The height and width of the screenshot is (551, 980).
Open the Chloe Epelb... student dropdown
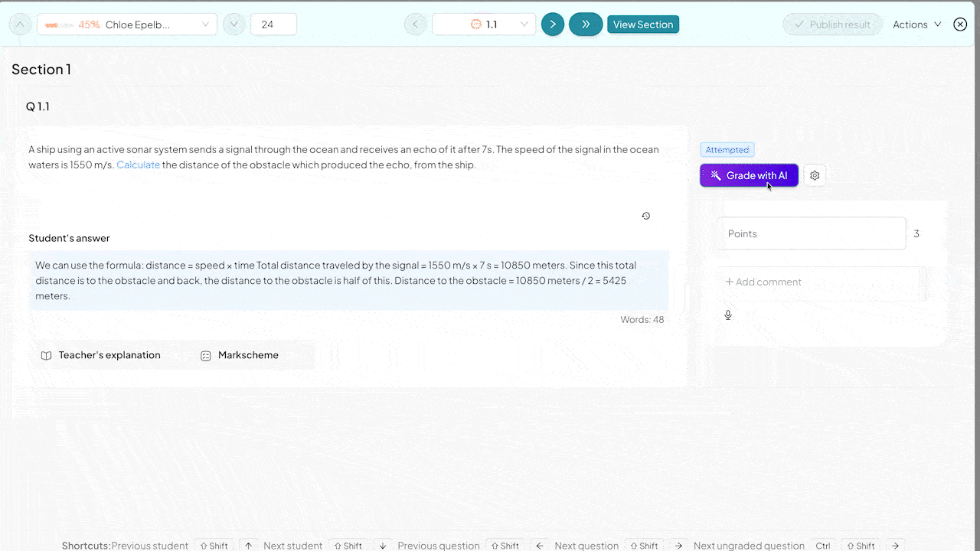(x=127, y=24)
